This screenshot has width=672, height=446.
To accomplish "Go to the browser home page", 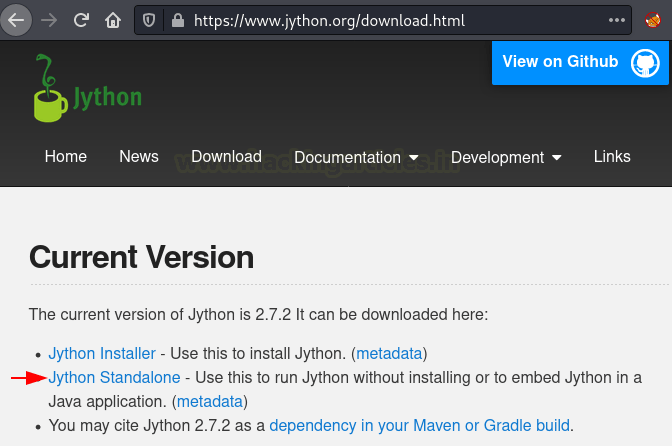I will click(113, 20).
